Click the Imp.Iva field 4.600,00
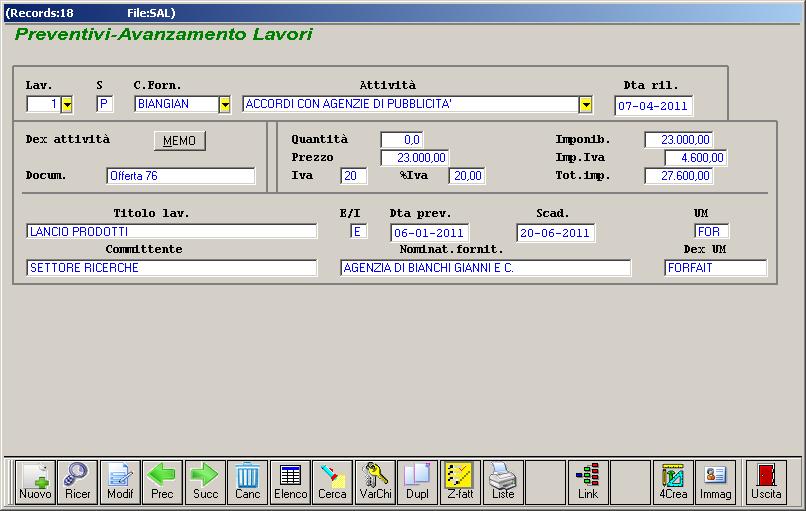Screen dimensions: 806x511 pyautogui.click(x=695, y=158)
